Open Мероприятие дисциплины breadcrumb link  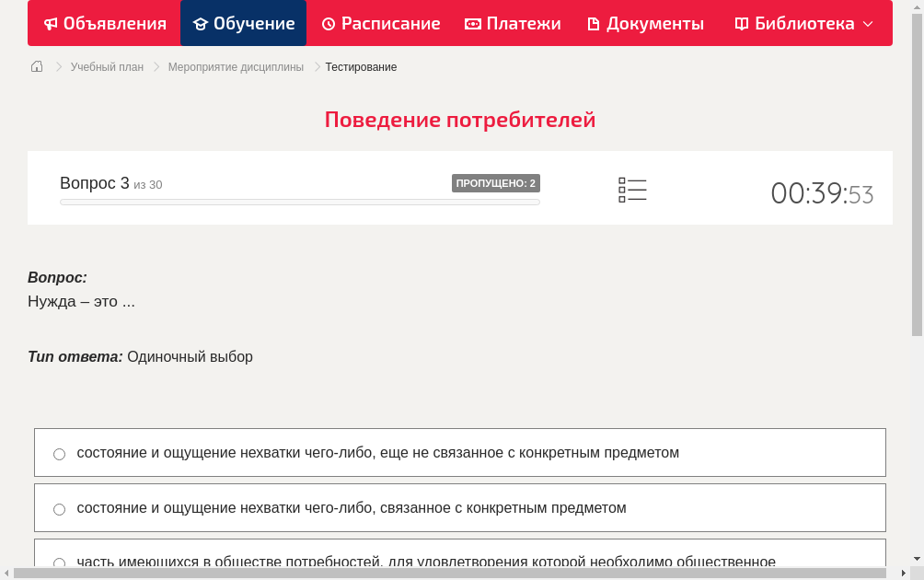coord(236,67)
